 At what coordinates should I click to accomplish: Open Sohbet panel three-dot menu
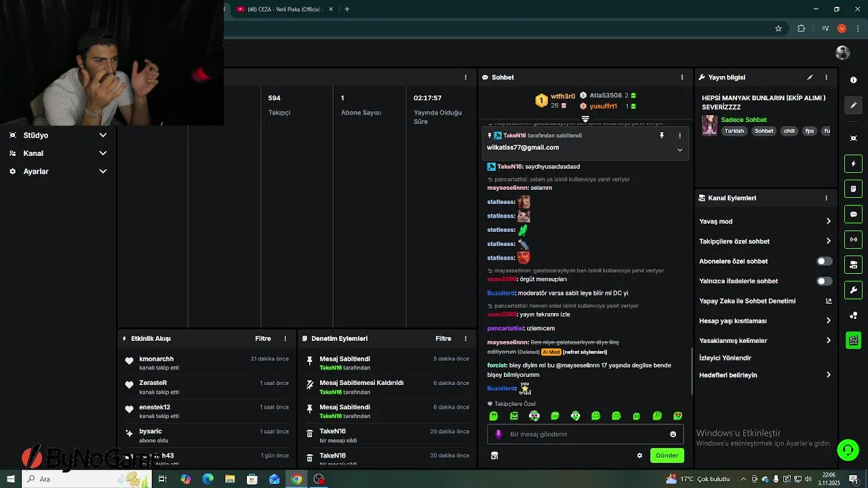coord(682,77)
